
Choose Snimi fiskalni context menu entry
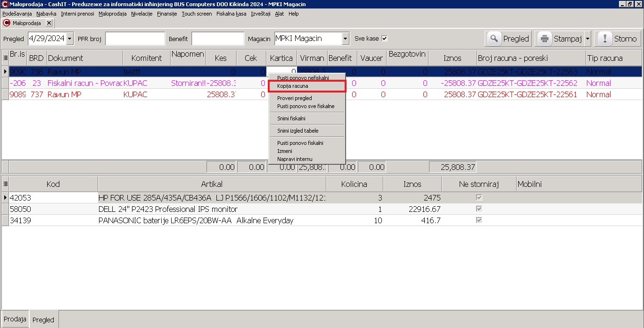coord(307,118)
